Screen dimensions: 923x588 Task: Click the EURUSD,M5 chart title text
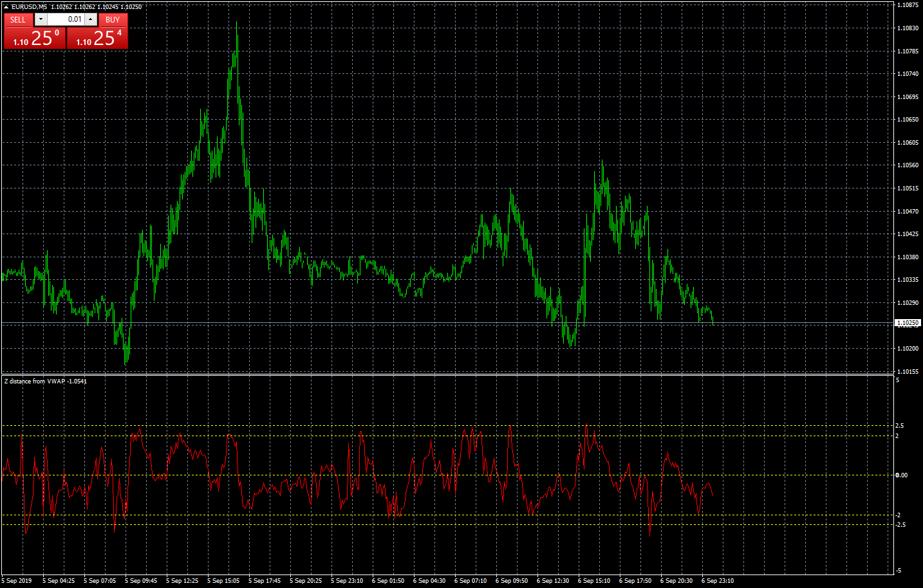point(29,7)
